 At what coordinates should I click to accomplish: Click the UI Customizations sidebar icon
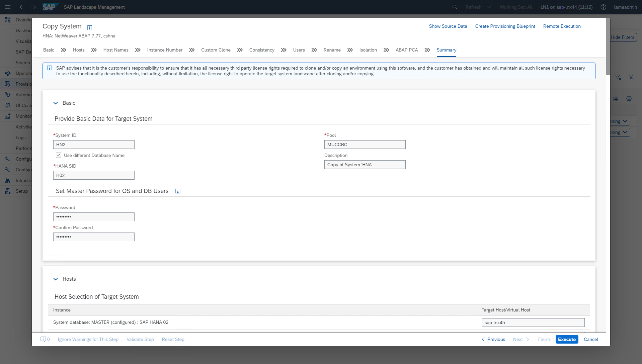point(8,105)
